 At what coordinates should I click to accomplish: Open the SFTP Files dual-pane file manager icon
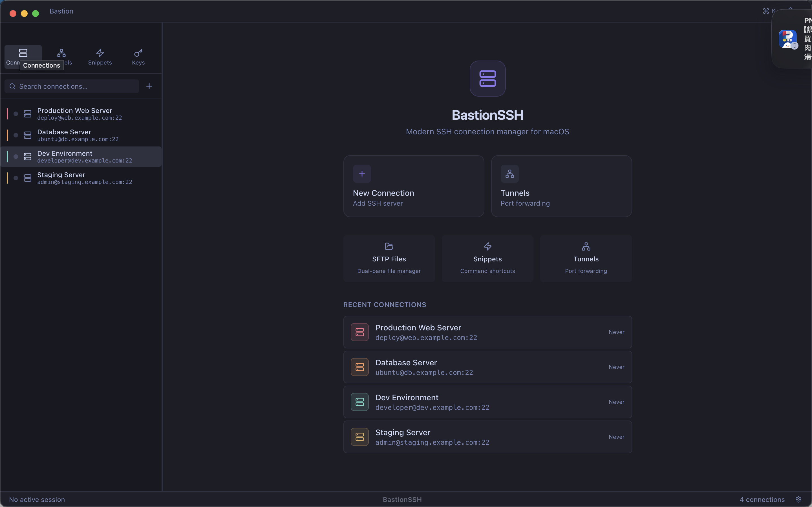point(388,246)
